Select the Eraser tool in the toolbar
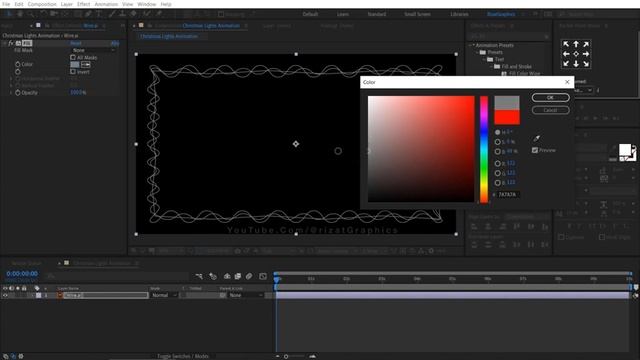This screenshot has width=640, height=360. pyautogui.click(x=133, y=14)
